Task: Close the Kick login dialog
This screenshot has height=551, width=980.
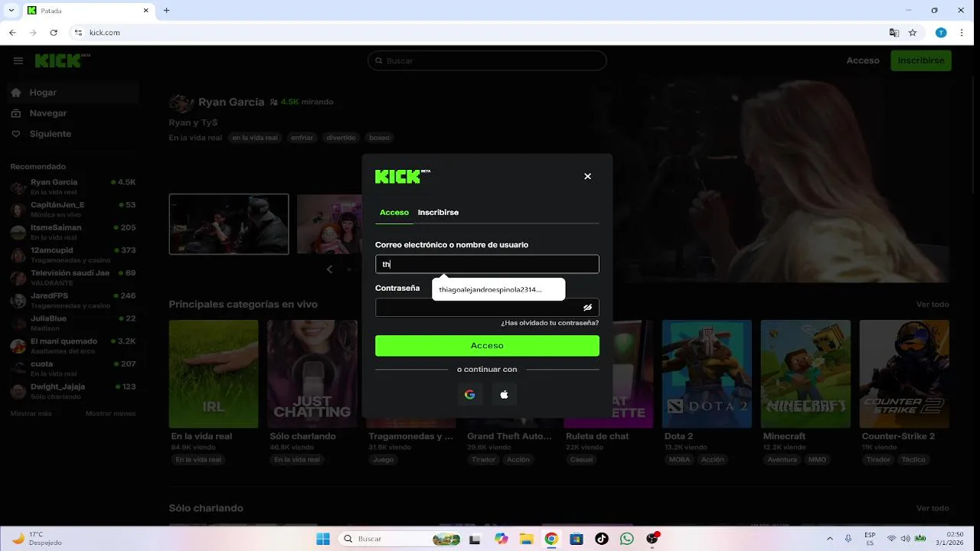Action: tap(587, 176)
